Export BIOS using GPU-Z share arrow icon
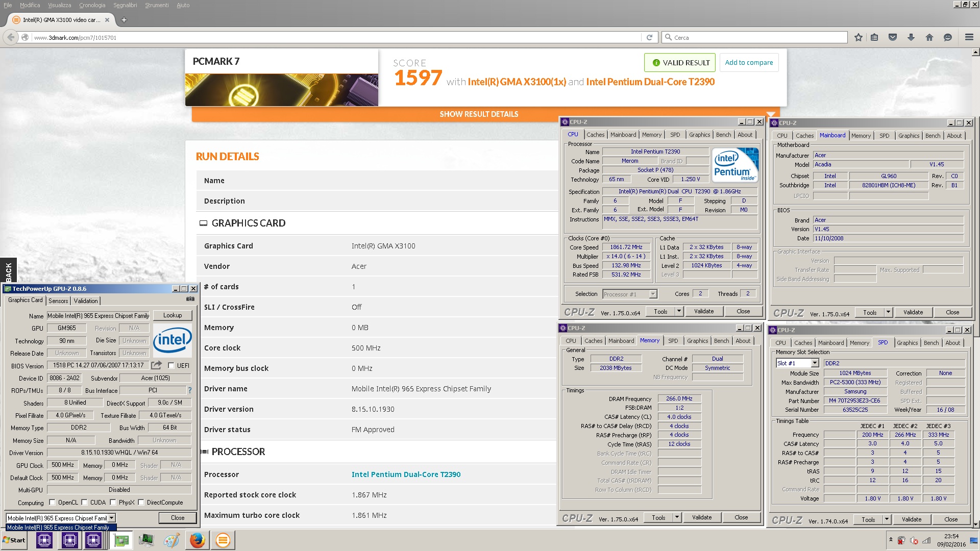The height and width of the screenshot is (551, 980). click(x=157, y=365)
